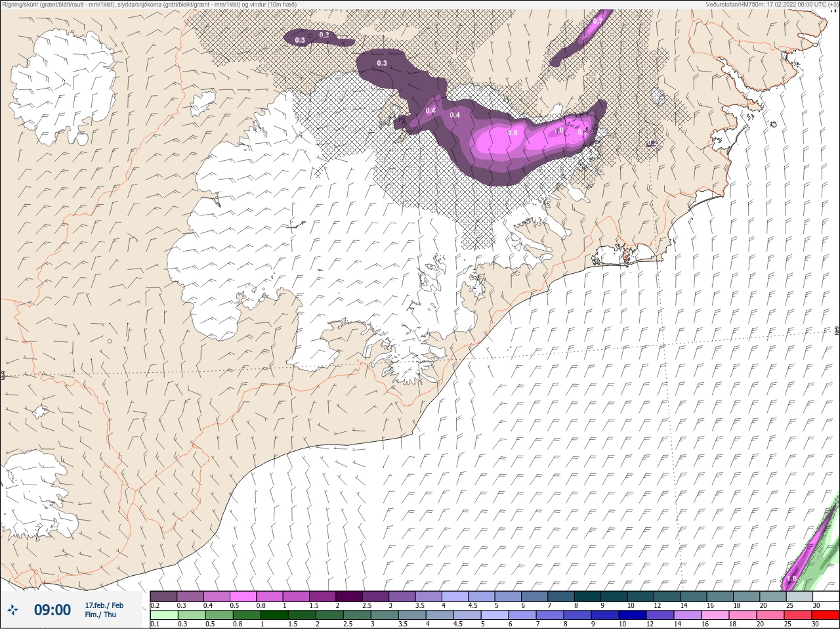Select the white swatch ending the top legend
Screen dimensions: 840x629
(826, 596)
